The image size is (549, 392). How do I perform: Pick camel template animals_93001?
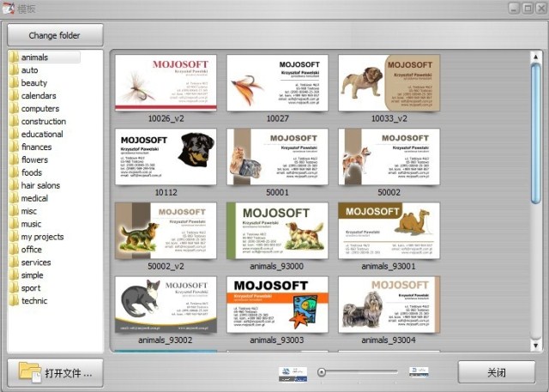[x=389, y=231]
